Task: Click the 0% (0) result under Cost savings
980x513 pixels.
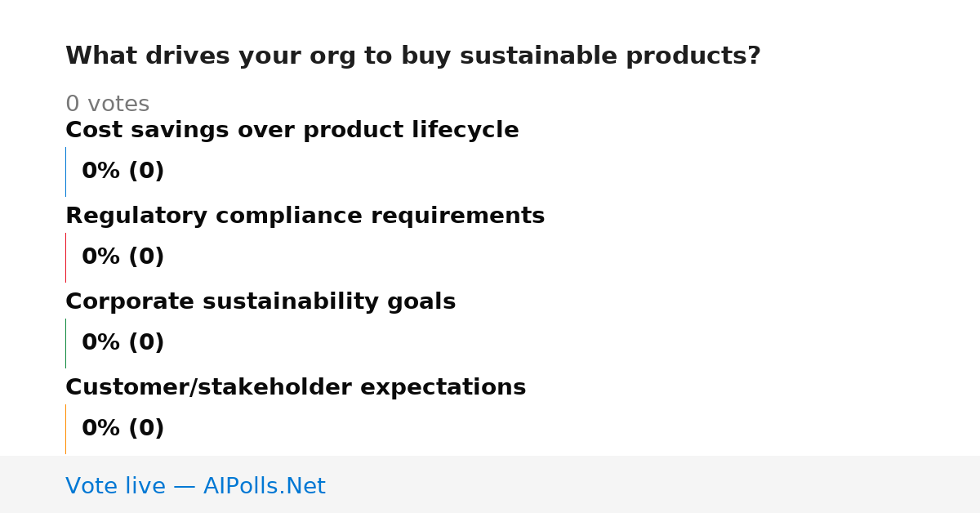Action: (123, 172)
